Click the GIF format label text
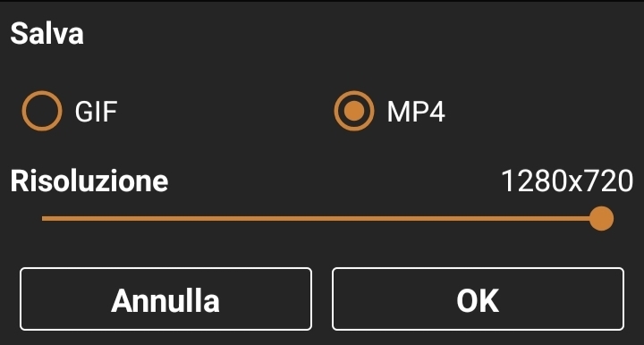This screenshot has height=345, width=644. 96,111
